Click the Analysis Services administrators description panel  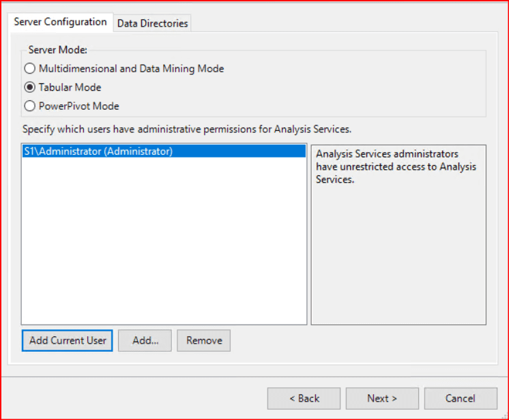pos(398,259)
